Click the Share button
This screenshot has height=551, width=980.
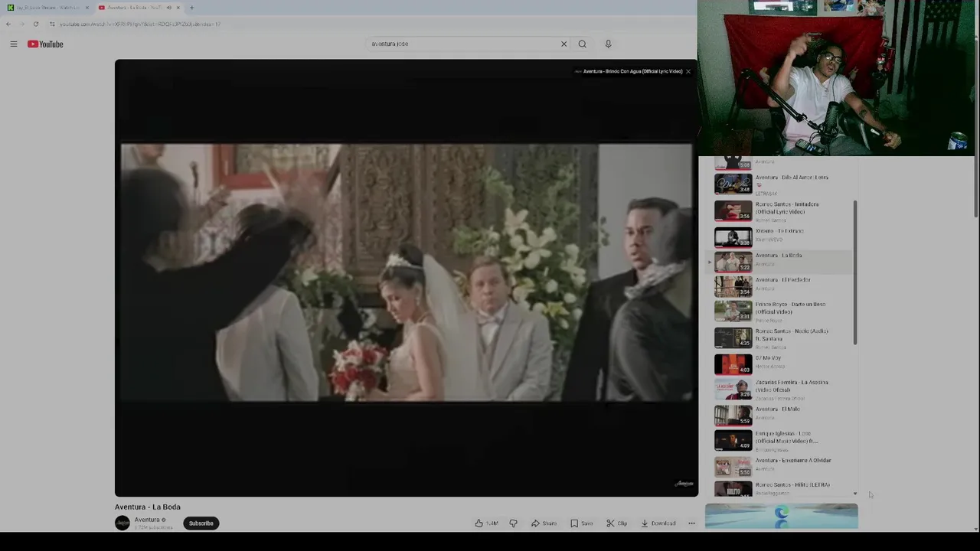pos(544,523)
